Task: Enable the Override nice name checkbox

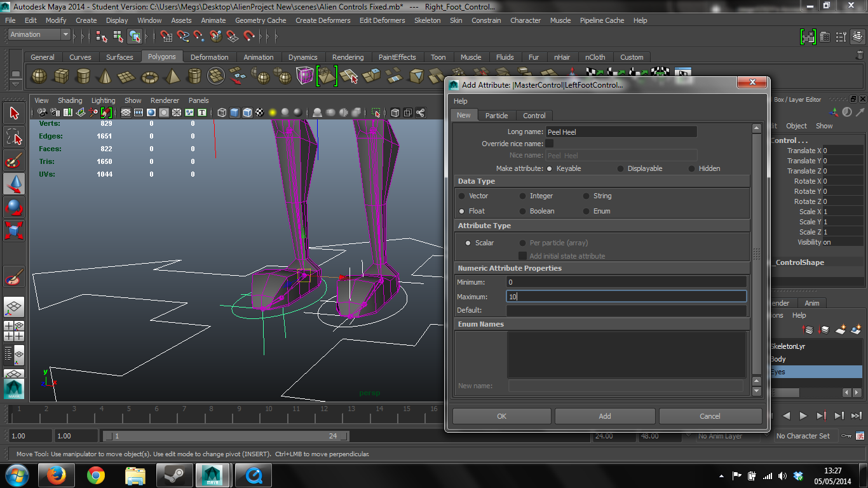Action: (x=549, y=144)
